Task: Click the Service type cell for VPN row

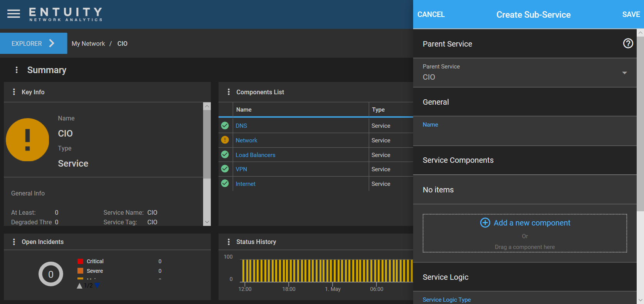Action: pos(391,169)
